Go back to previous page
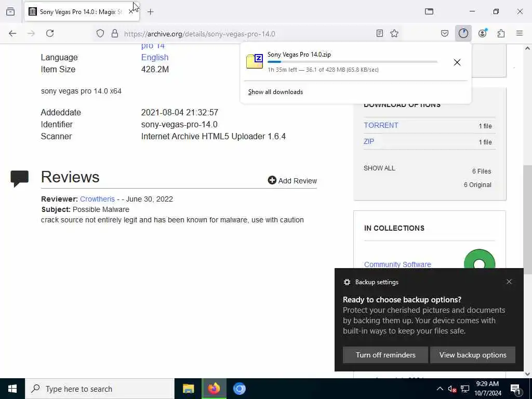Viewport: 532px width, 399px height. tap(12, 33)
